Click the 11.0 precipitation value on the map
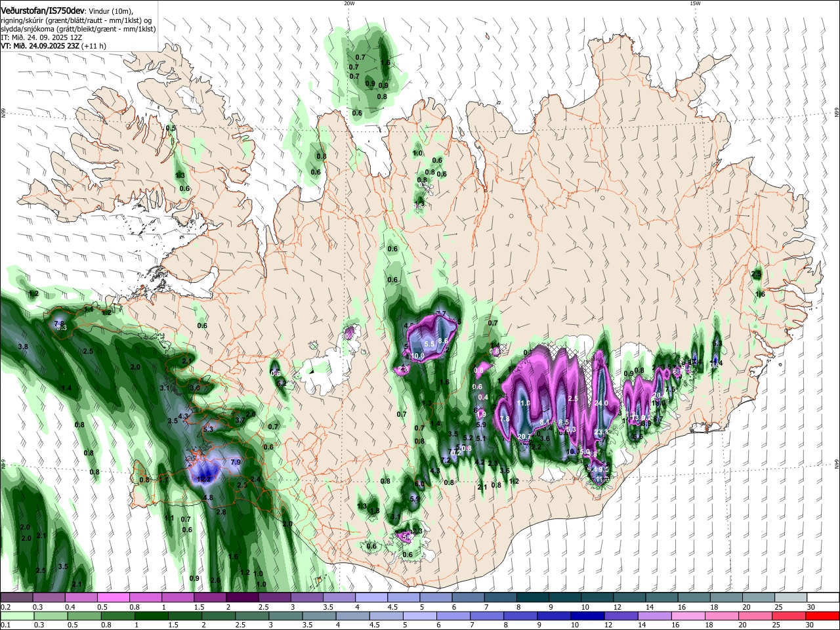This screenshot has width=840, height=630. coord(523,403)
